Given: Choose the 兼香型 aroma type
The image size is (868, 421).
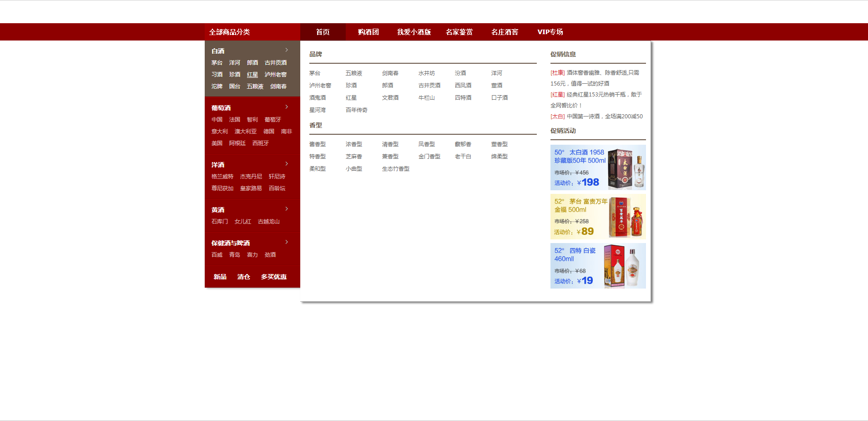Looking at the screenshot, I should [390, 157].
